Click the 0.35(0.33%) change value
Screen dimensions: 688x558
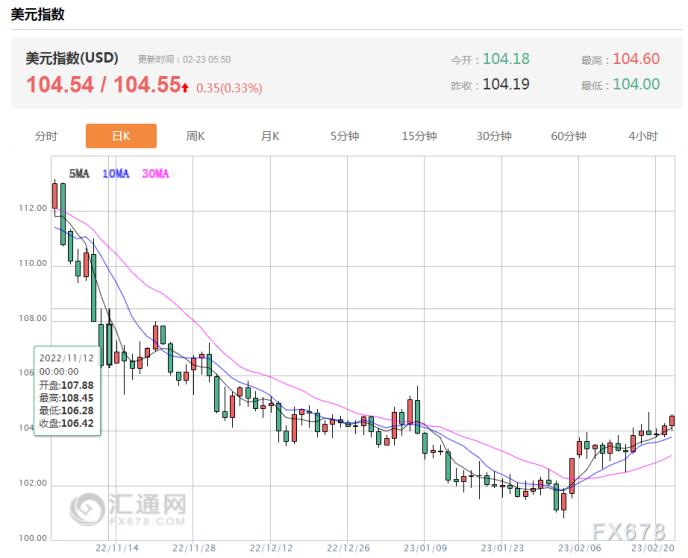pyautogui.click(x=229, y=88)
